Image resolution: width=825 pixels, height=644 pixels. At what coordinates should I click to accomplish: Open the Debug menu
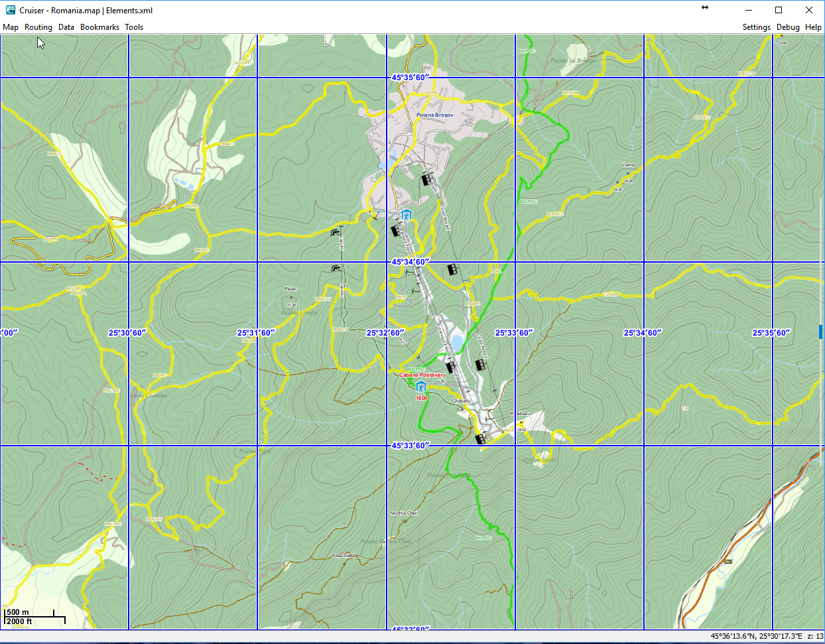[x=788, y=27]
